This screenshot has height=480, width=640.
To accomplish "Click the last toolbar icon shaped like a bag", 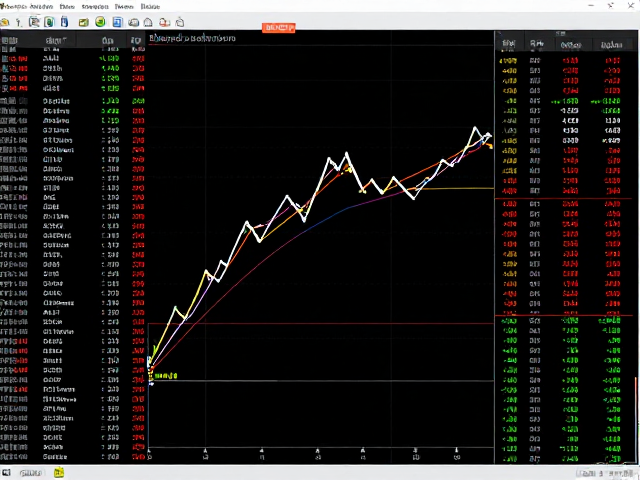I will click(180, 22).
